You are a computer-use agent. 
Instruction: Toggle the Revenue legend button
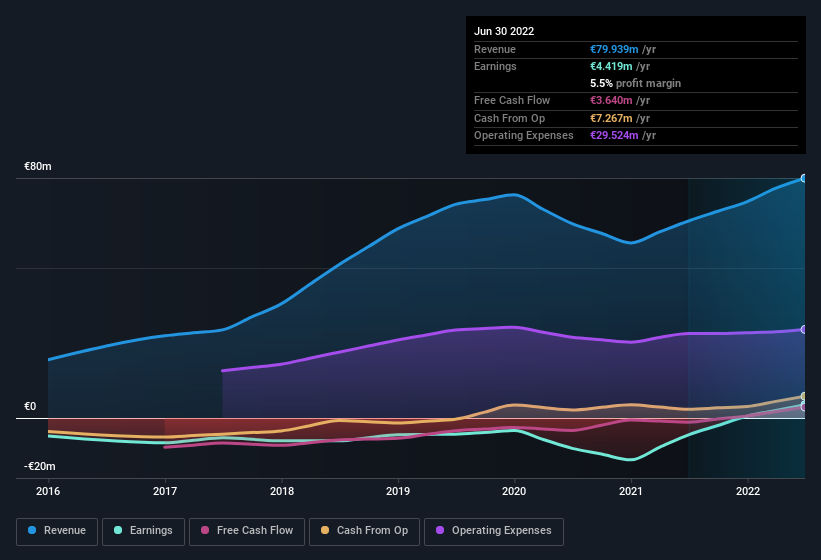[57, 531]
